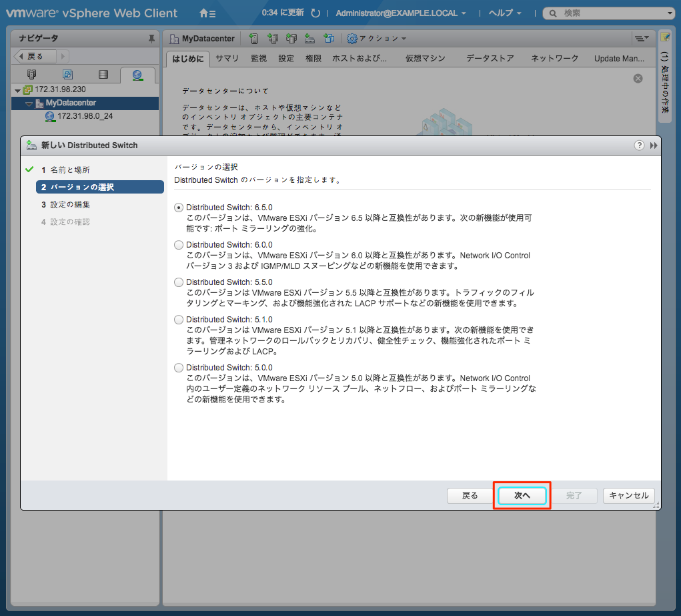This screenshot has width=681, height=616.
Task: Open Hosts and Clusters navigator tab icon
Action: pyautogui.click(x=32, y=74)
